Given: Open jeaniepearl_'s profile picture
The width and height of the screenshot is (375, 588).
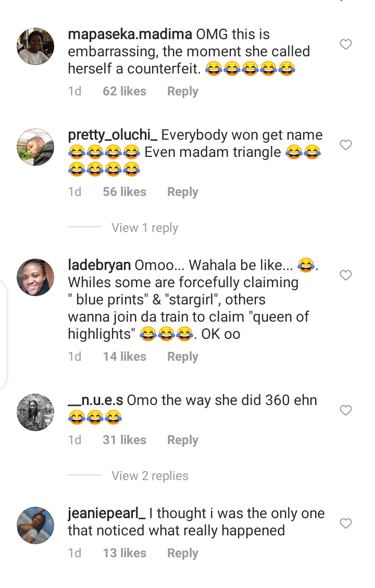Looking at the screenshot, I should 35,525.
